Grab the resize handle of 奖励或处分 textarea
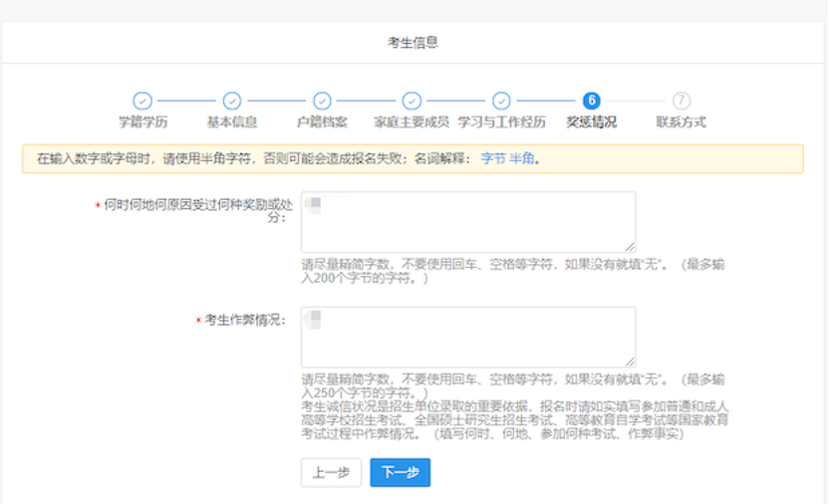829x504 pixels. pos(630,247)
